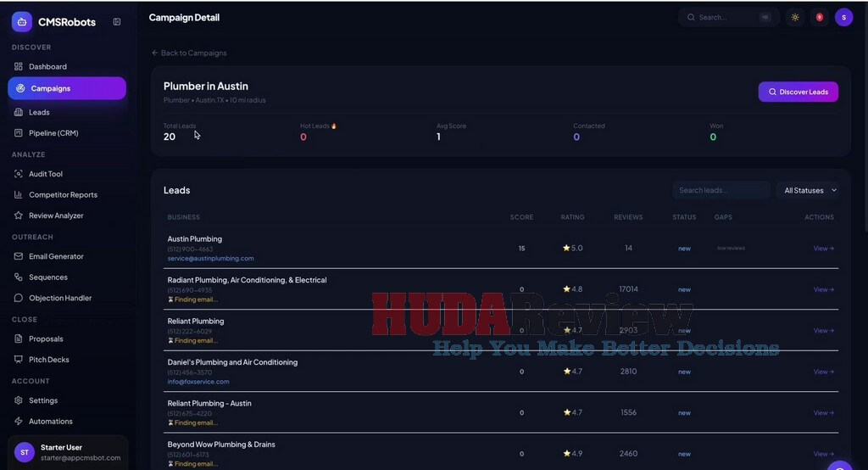Sort by the SCORE column header
The height and width of the screenshot is (470, 868).
pos(521,217)
